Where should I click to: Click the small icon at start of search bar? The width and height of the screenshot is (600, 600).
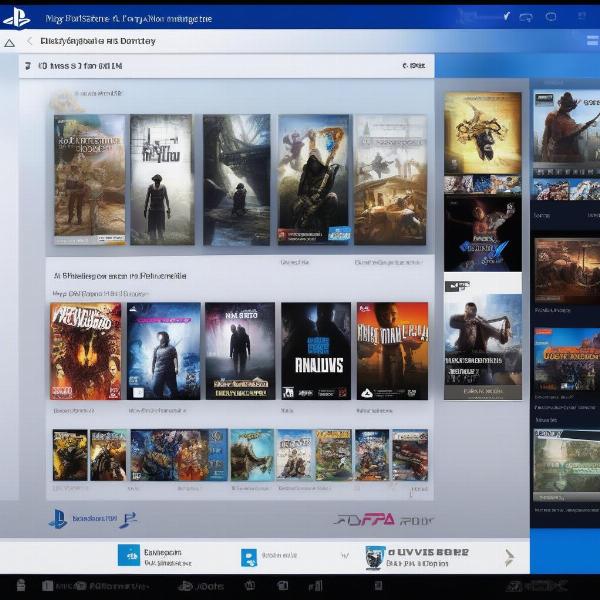point(28,66)
